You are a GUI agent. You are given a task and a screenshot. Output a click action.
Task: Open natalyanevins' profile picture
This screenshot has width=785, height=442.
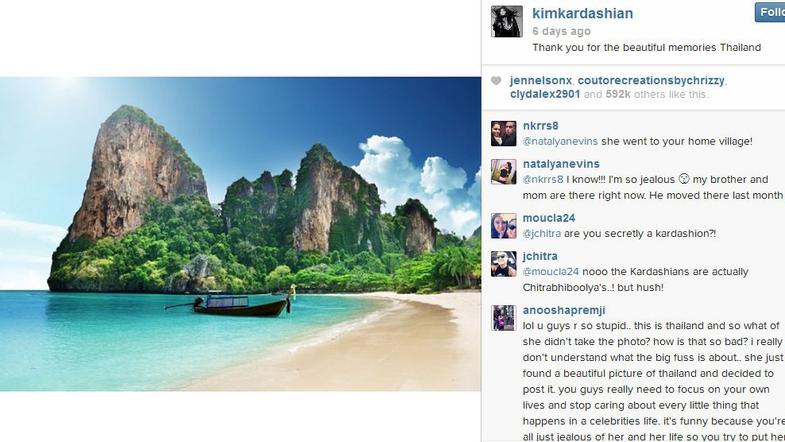[504, 171]
